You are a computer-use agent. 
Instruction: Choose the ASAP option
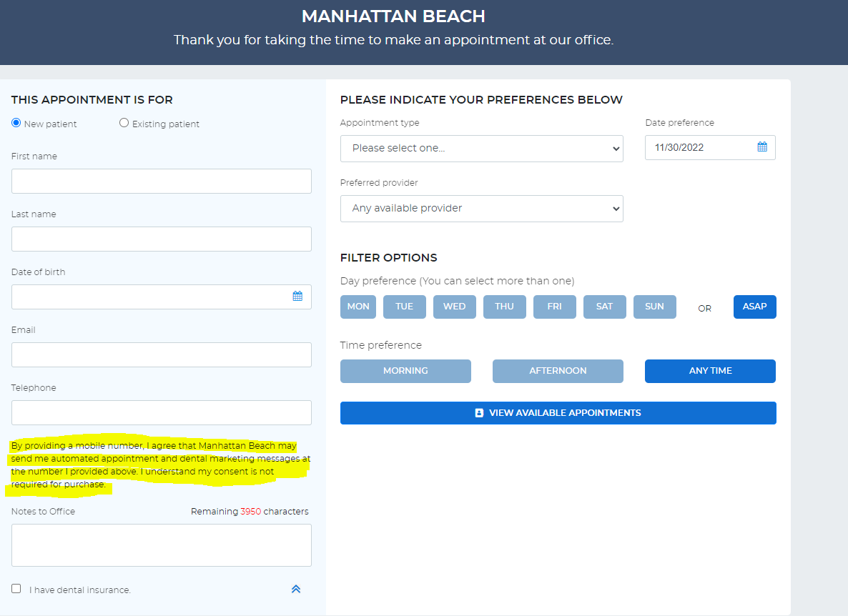[x=754, y=307]
